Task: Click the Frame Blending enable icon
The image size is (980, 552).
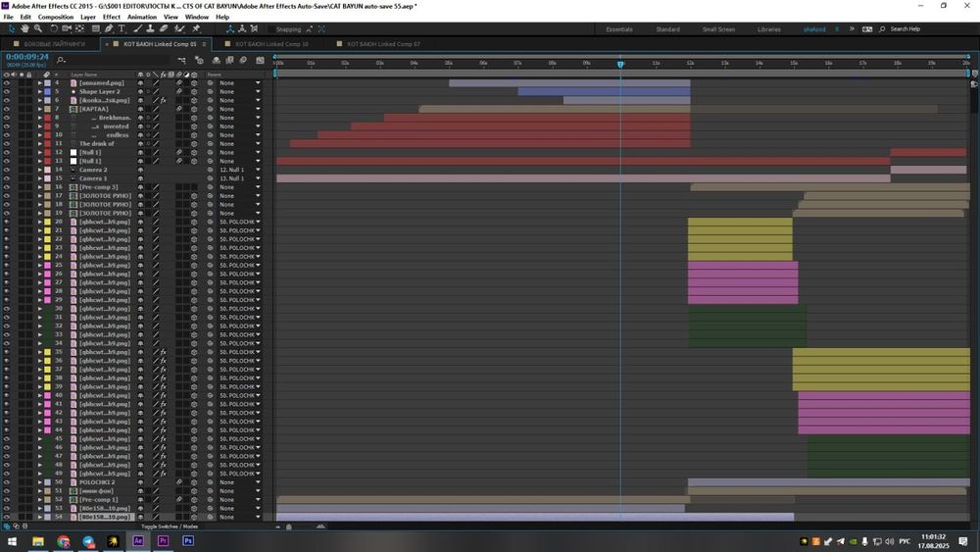Action: 229,60
